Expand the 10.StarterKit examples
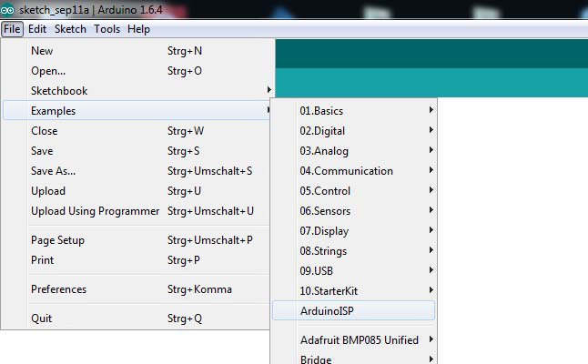 point(354,291)
